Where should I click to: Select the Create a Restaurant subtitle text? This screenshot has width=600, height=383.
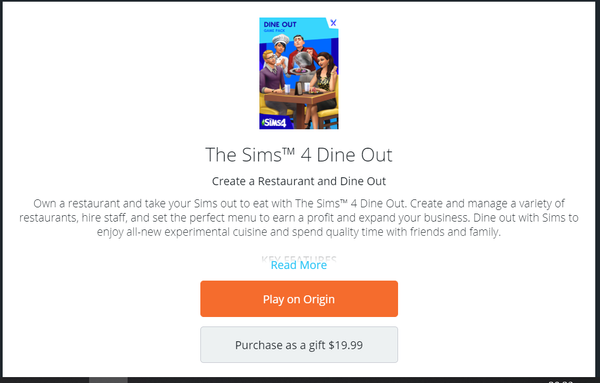(299, 181)
